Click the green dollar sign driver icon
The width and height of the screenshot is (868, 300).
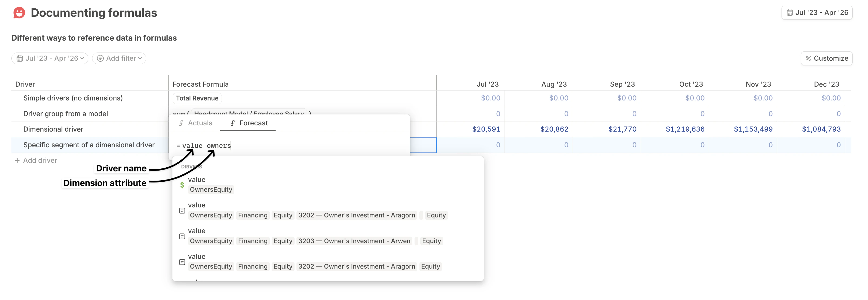(182, 185)
